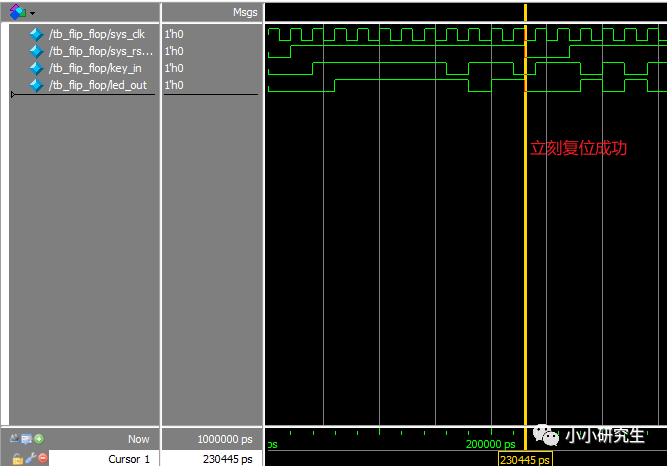Click the 230445 ps cursor value field
The width and height of the screenshot is (667, 466).
coord(211,459)
